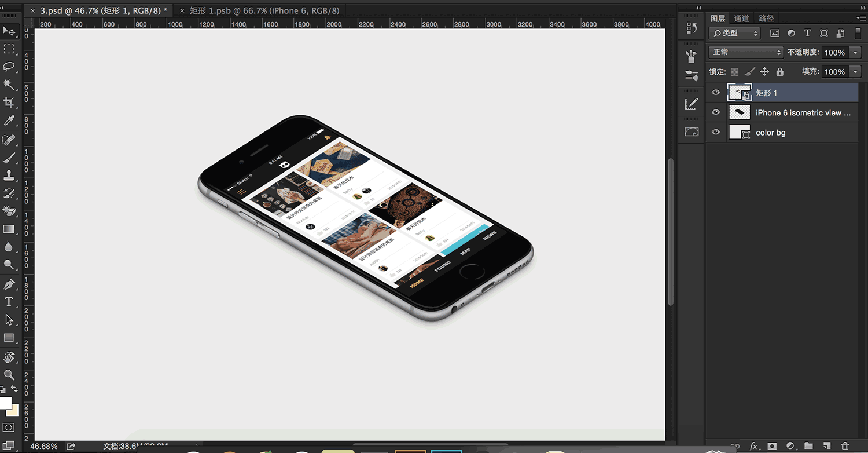
Task: Toggle lock image pixels brush icon
Action: tap(749, 72)
